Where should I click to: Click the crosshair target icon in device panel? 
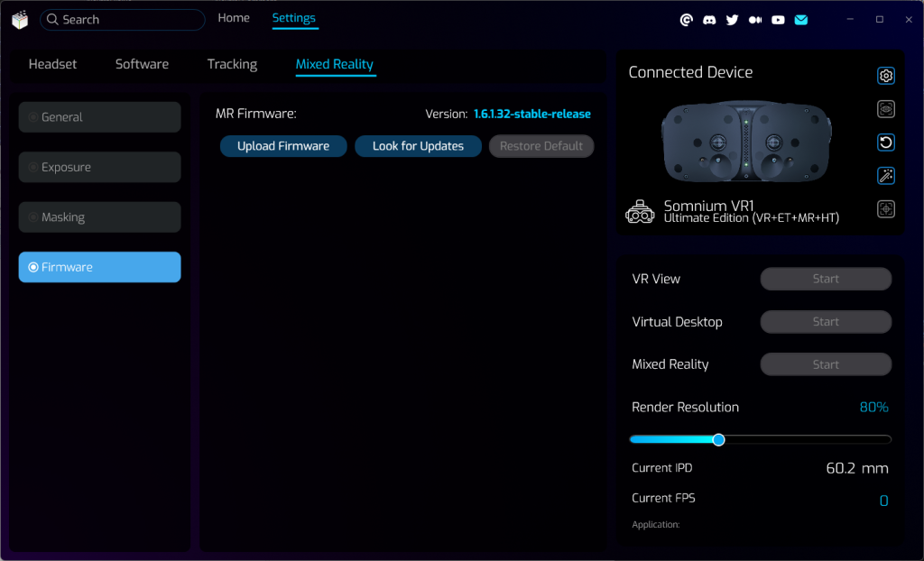point(886,209)
